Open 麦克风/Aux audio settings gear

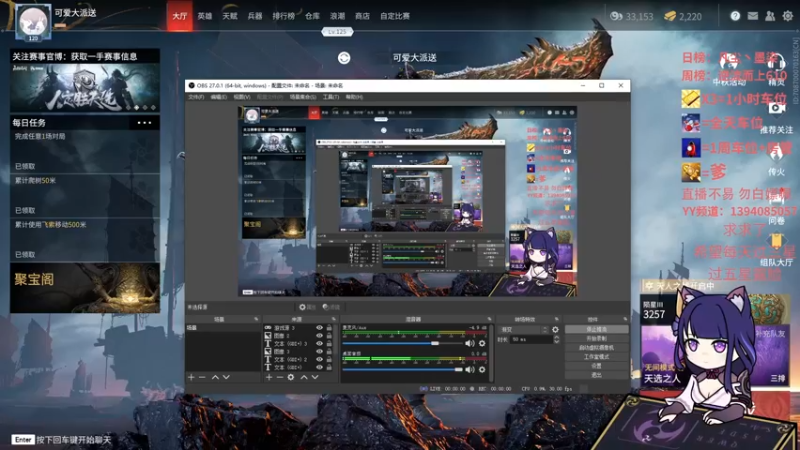(x=482, y=343)
